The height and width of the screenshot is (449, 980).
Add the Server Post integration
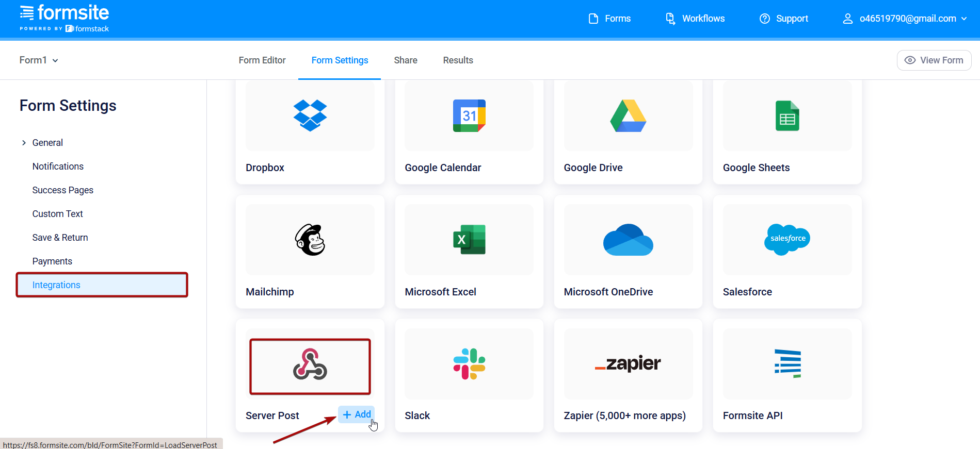point(356,414)
